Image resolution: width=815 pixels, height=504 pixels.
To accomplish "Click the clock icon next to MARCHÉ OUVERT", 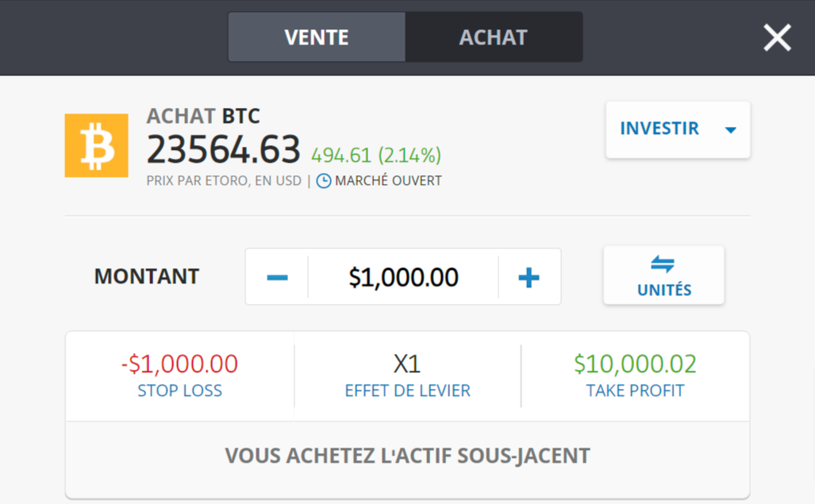I will (x=324, y=180).
